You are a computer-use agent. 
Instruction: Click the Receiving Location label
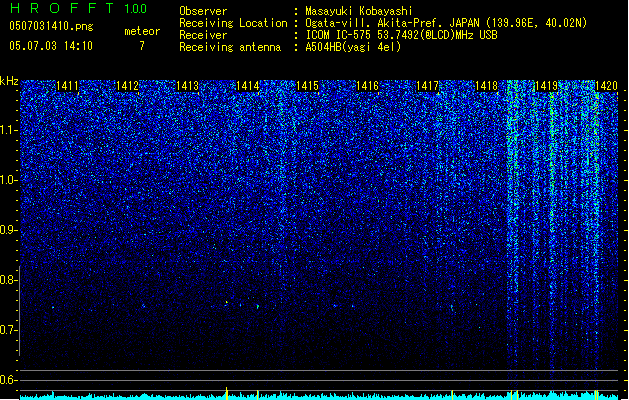click(x=233, y=23)
